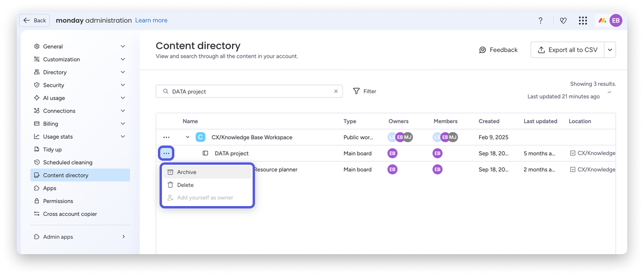The image size is (644, 276).
Task: Expand the General section
Action: coord(123,46)
